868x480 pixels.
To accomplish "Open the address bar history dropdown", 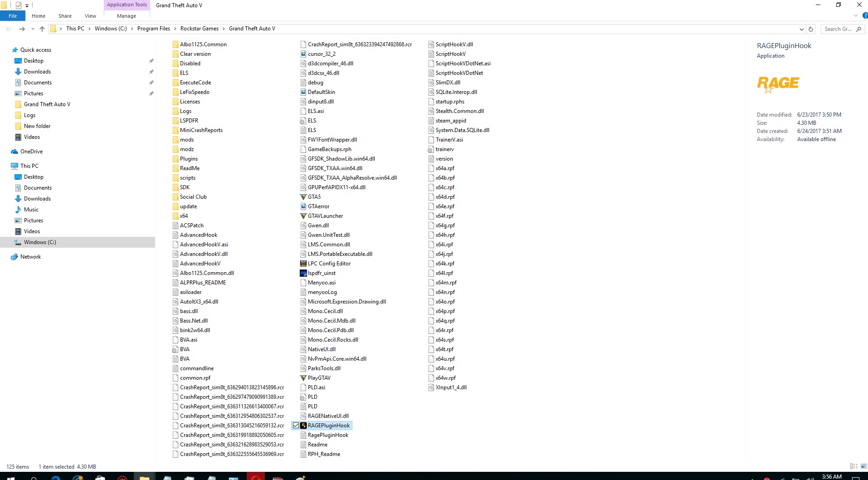I will (x=801, y=29).
